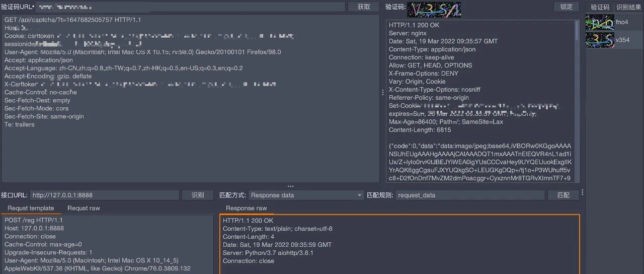Image resolution: width=644 pixels, height=274 pixels.
Task: Click the horizontal splitter handle dots above 接口URL
Action: 290,186
